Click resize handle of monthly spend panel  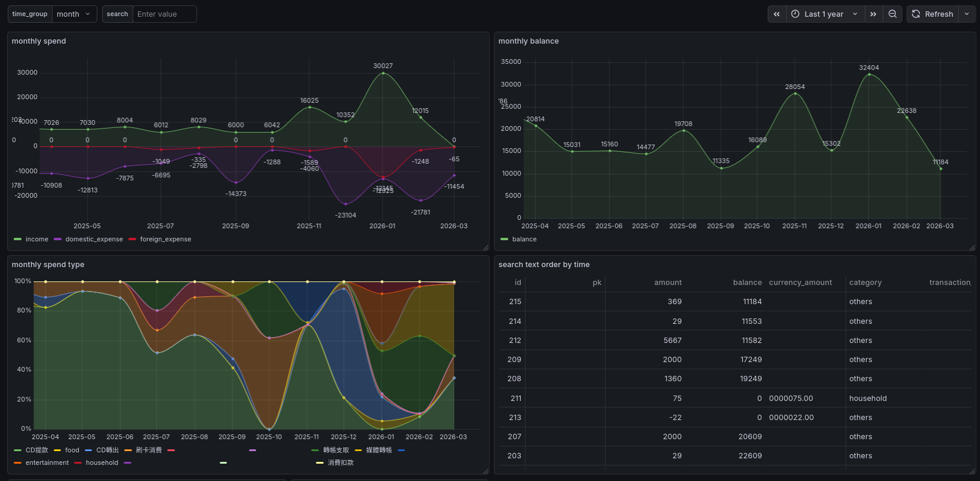coord(486,247)
